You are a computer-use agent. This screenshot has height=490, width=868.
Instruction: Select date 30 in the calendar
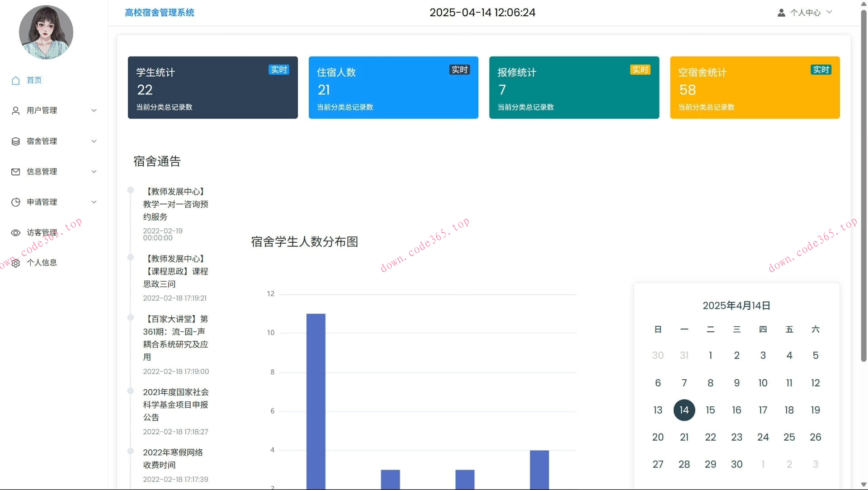point(736,464)
